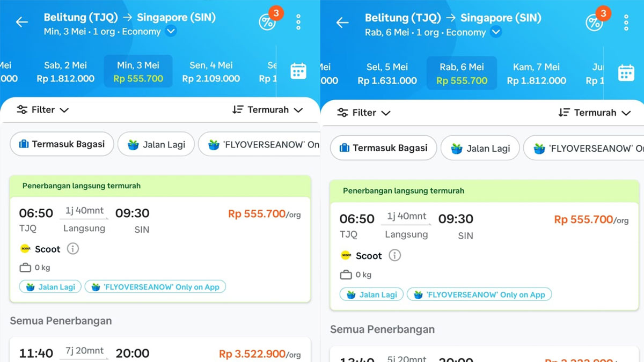Open the Termurah sort dropdown on the left screen

pyautogui.click(x=268, y=110)
